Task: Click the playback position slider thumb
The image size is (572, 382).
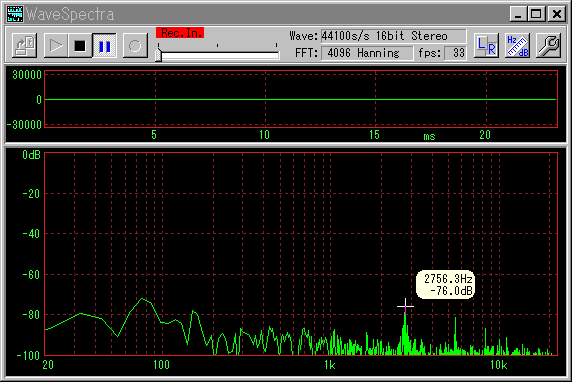Action: (158, 55)
